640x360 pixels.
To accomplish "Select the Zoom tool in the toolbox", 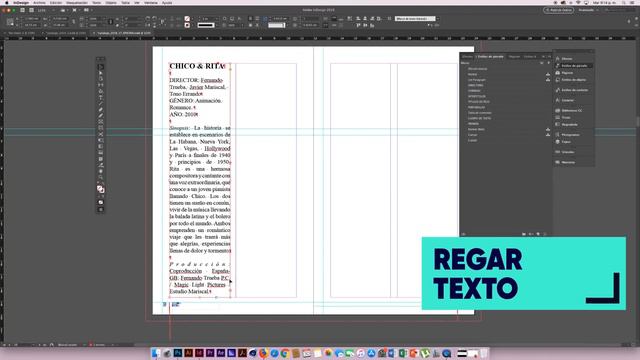I will (x=101, y=178).
